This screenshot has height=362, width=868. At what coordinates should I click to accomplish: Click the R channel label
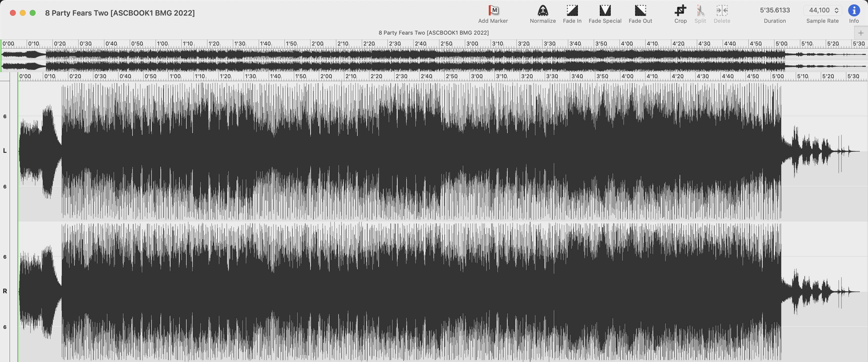point(5,291)
